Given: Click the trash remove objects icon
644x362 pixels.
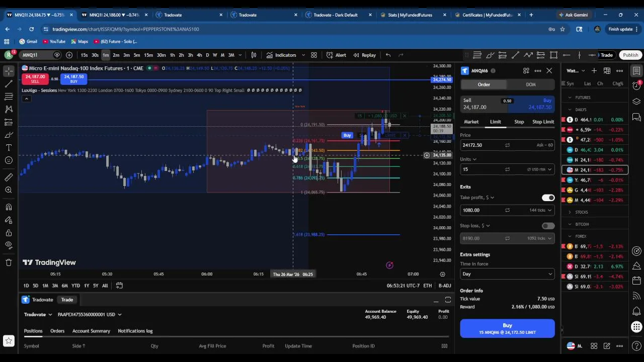Looking at the screenshot, I should pos(9,262).
